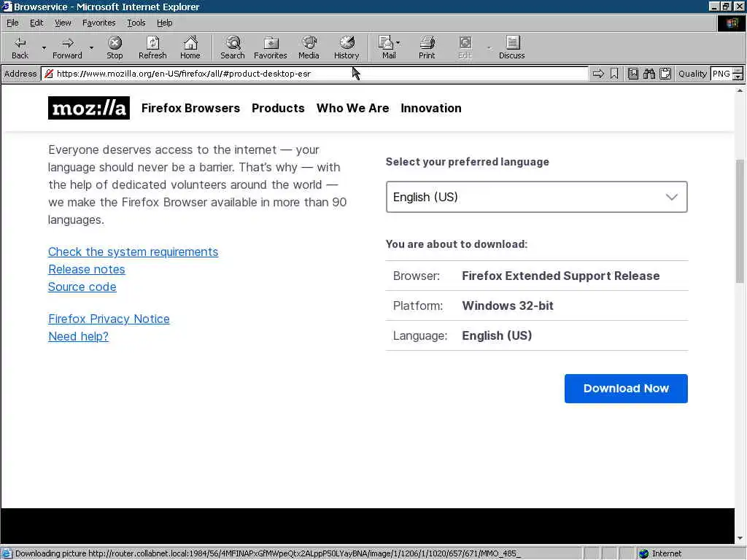Click the clipboard icon near Quality
Image resolution: width=747 pixels, height=560 pixels.
click(x=665, y=74)
